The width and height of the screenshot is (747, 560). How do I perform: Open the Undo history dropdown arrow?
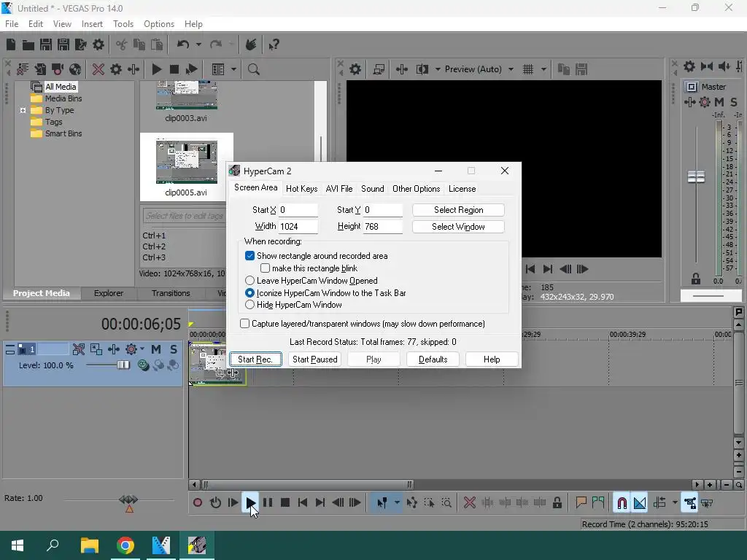click(x=198, y=44)
